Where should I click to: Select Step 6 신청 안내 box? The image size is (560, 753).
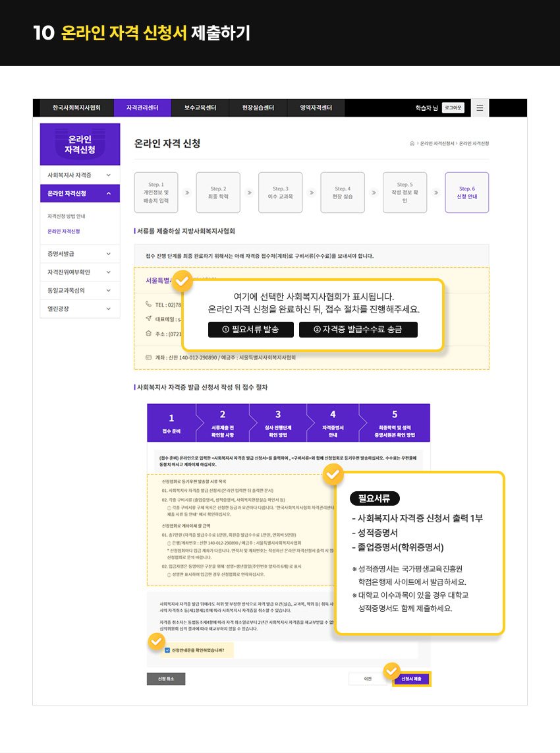(x=467, y=193)
